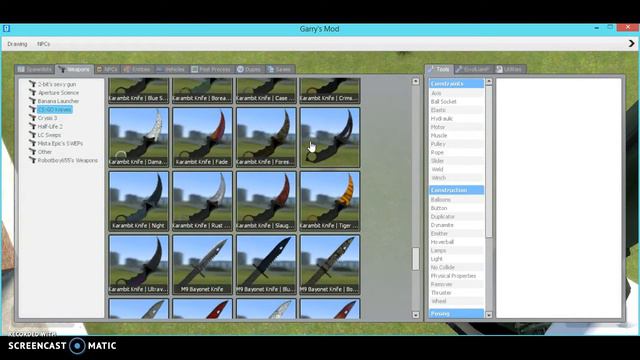Open the NPCs menu in the top bar
The width and height of the screenshot is (640, 360).
coord(44,44)
